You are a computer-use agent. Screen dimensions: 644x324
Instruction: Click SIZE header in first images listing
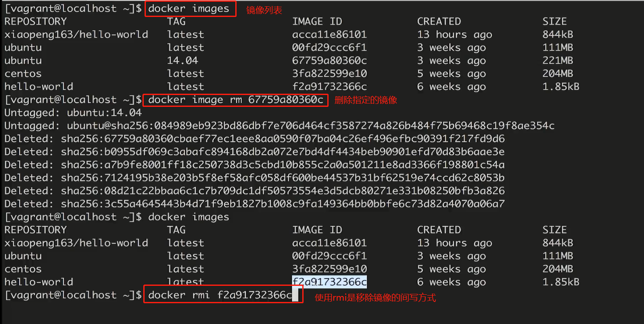click(x=555, y=22)
